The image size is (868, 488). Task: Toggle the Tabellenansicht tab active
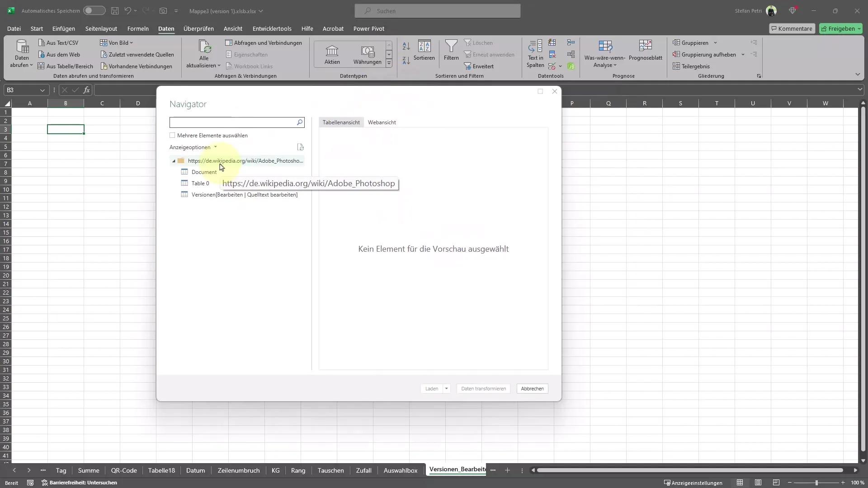coord(341,122)
